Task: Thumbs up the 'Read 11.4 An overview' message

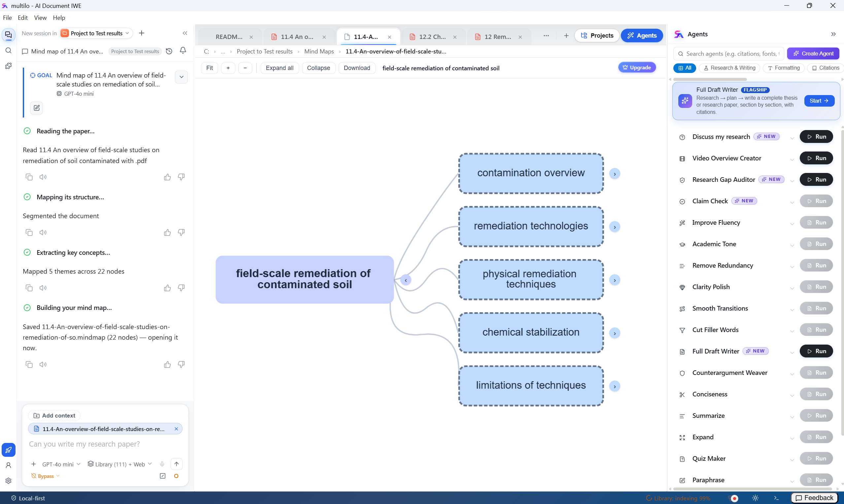Action: (167, 177)
